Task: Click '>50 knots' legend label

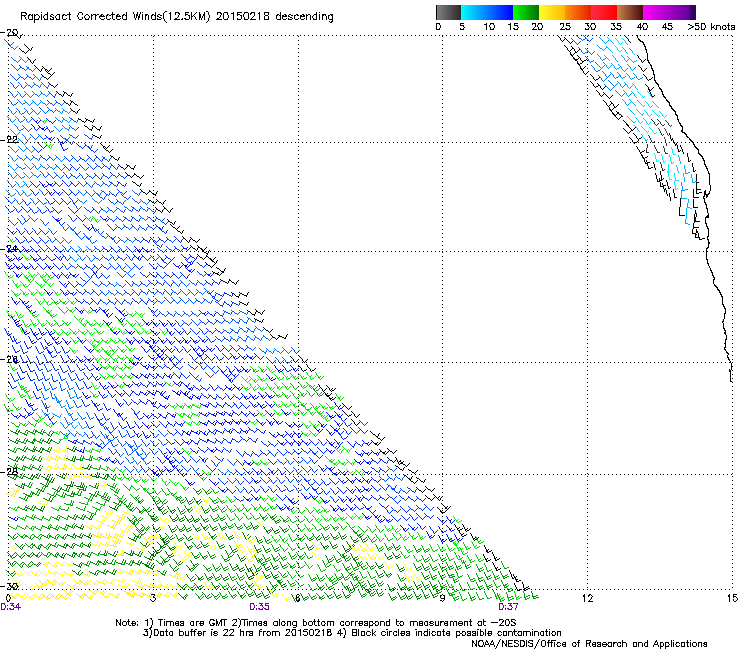Action: [x=711, y=27]
